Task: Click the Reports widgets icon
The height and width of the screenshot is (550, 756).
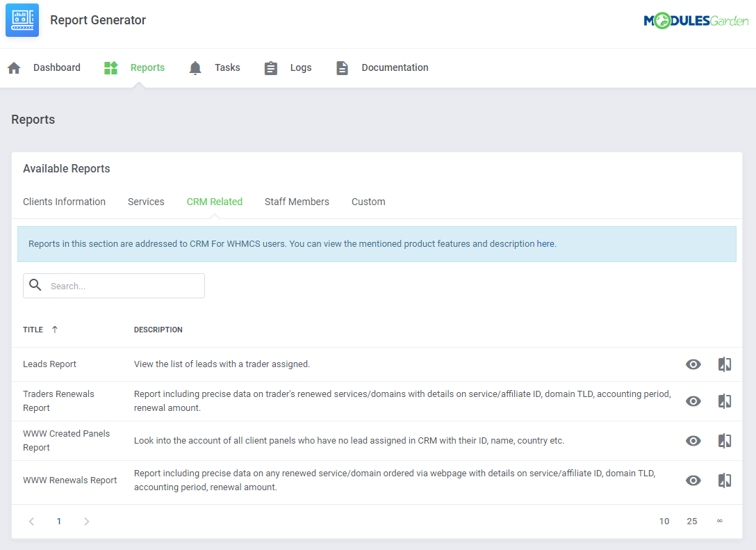Action: point(111,68)
